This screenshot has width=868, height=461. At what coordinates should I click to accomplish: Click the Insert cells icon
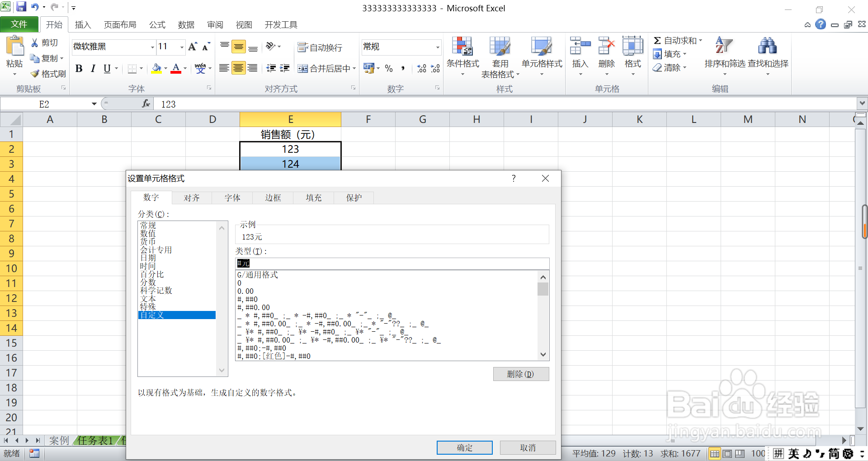[x=580, y=46]
